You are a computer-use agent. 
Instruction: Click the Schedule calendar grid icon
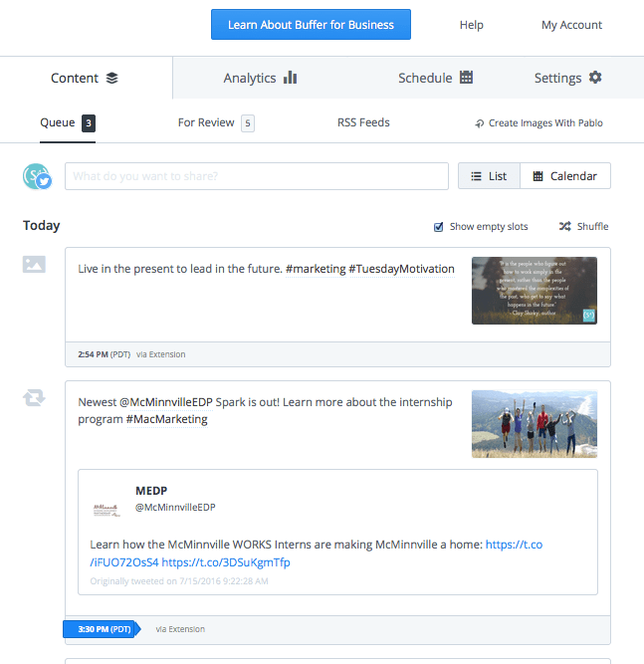[x=466, y=78]
